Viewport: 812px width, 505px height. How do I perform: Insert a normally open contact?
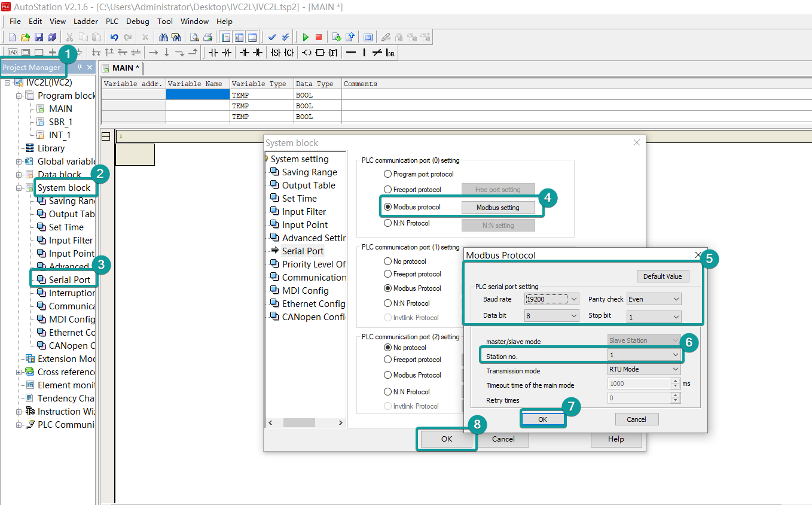[213, 53]
